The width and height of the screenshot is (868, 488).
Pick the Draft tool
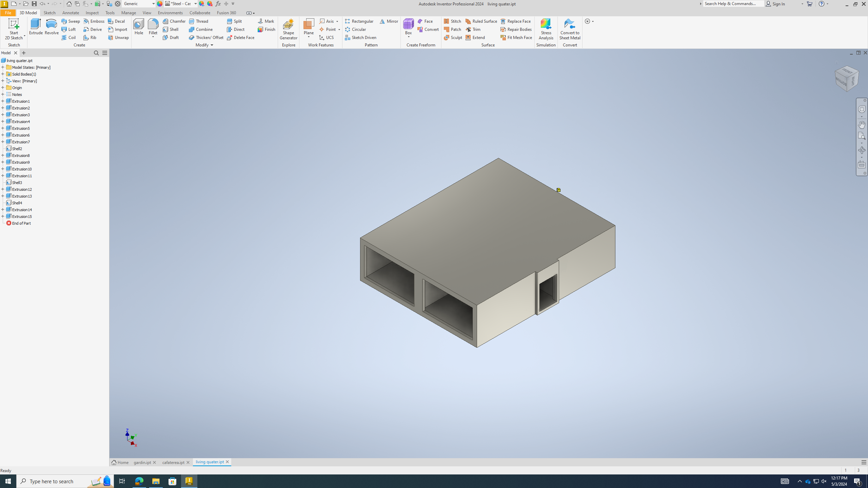tap(171, 37)
